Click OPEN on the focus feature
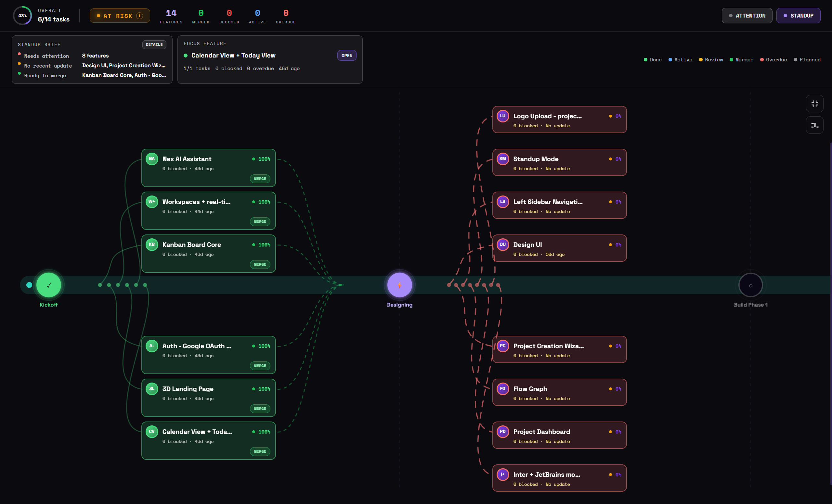Image resolution: width=832 pixels, height=504 pixels. pyautogui.click(x=347, y=56)
